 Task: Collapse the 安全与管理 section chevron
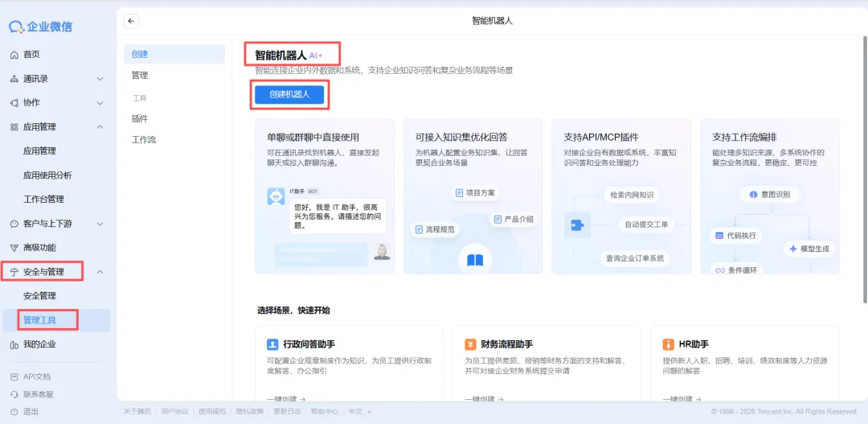tap(100, 272)
